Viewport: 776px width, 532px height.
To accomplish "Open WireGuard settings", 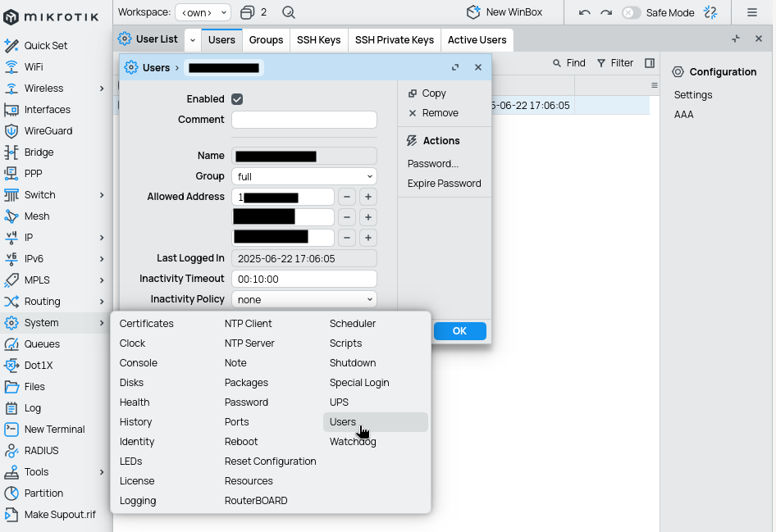I will click(x=48, y=130).
